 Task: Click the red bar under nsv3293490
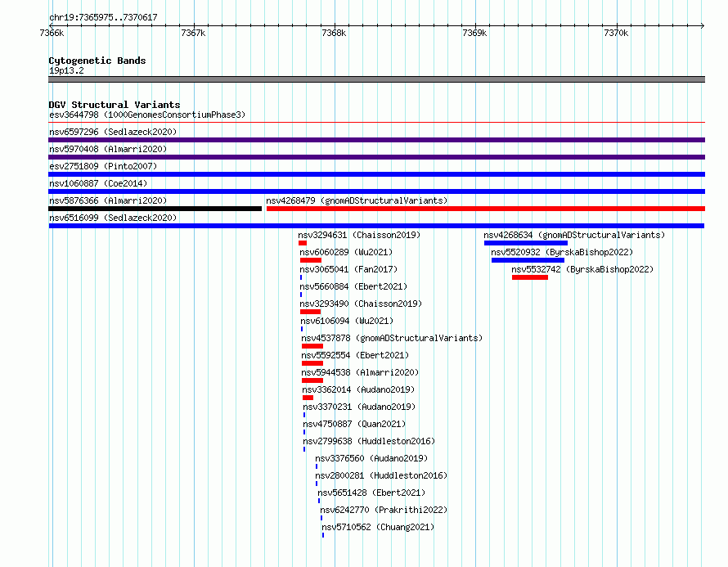pyautogui.click(x=311, y=312)
